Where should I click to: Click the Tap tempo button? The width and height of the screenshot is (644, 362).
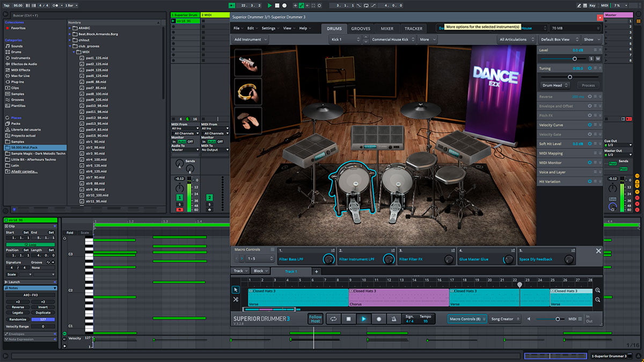[8, 5]
